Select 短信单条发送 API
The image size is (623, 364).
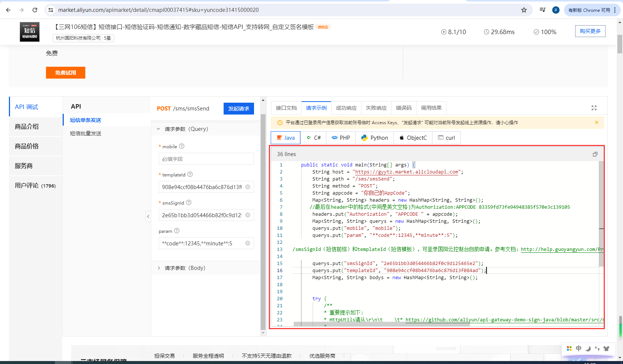point(86,120)
